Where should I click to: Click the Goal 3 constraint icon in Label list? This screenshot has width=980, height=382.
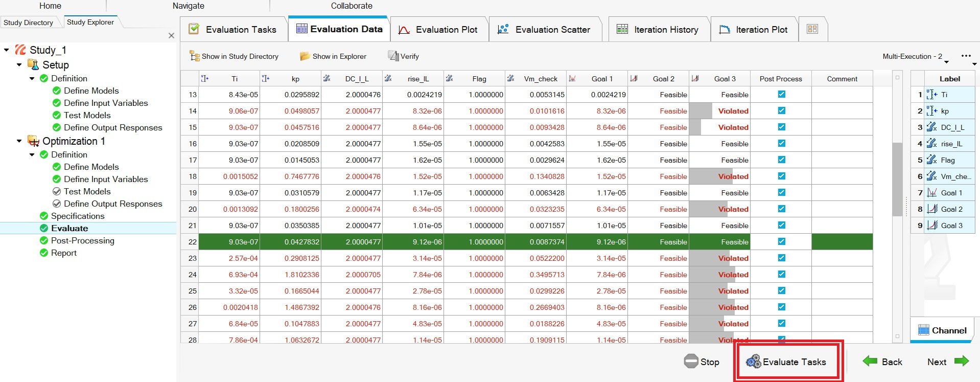click(932, 226)
